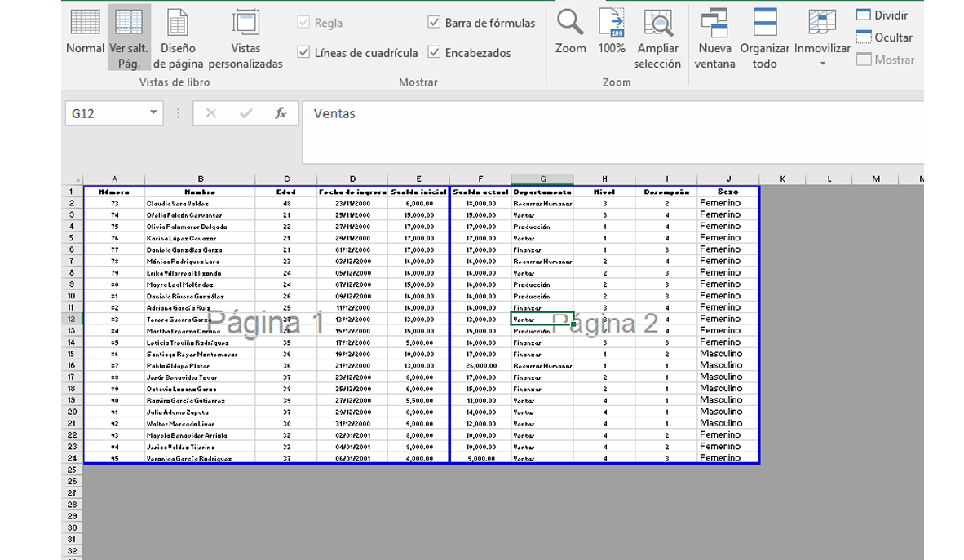Click Dividir window option

(882, 15)
